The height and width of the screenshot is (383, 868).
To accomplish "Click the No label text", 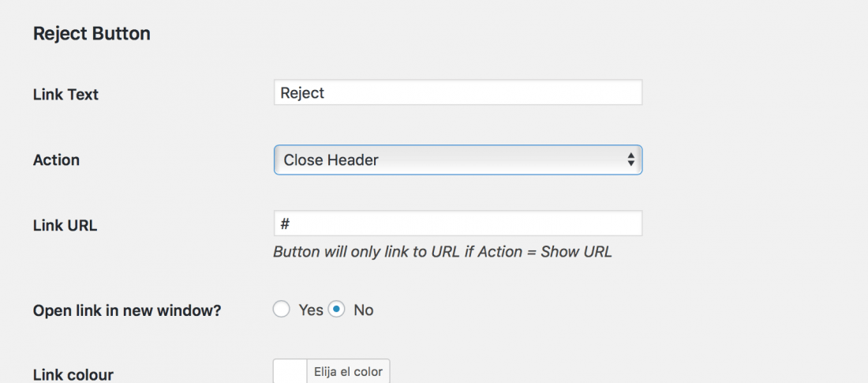I will [364, 310].
